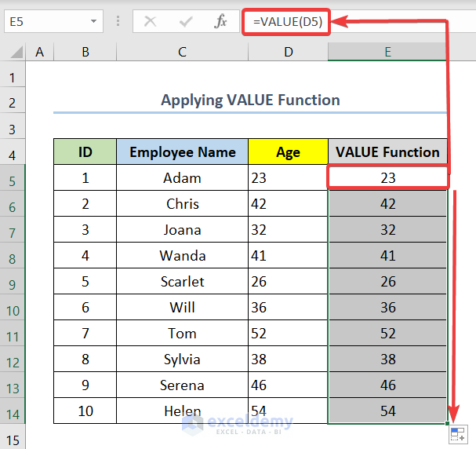Click the Name Box showing E5
476x449 pixels.
click(x=53, y=21)
